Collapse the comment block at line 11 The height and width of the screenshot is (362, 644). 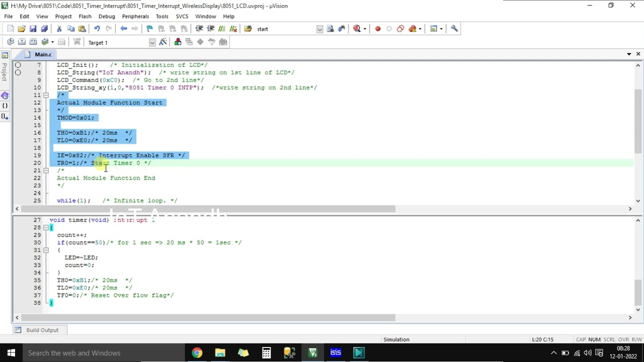(x=45, y=95)
